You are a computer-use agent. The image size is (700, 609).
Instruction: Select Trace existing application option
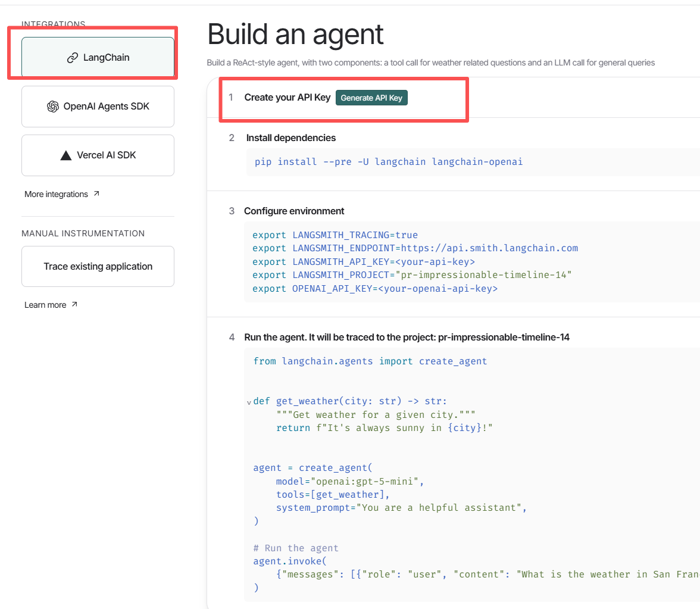click(x=98, y=267)
